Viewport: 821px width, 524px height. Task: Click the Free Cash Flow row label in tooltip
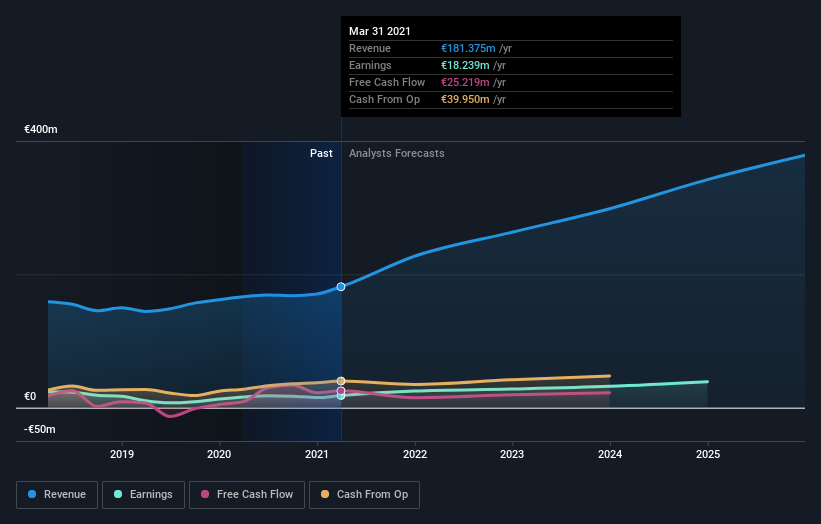coord(387,82)
